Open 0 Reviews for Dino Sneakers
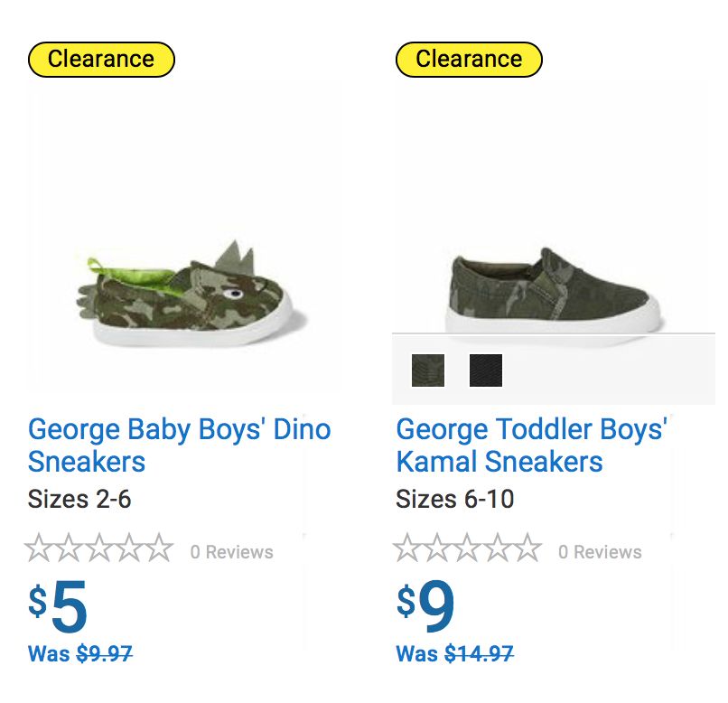The width and height of the screenshot is (728, 703). 231,552
